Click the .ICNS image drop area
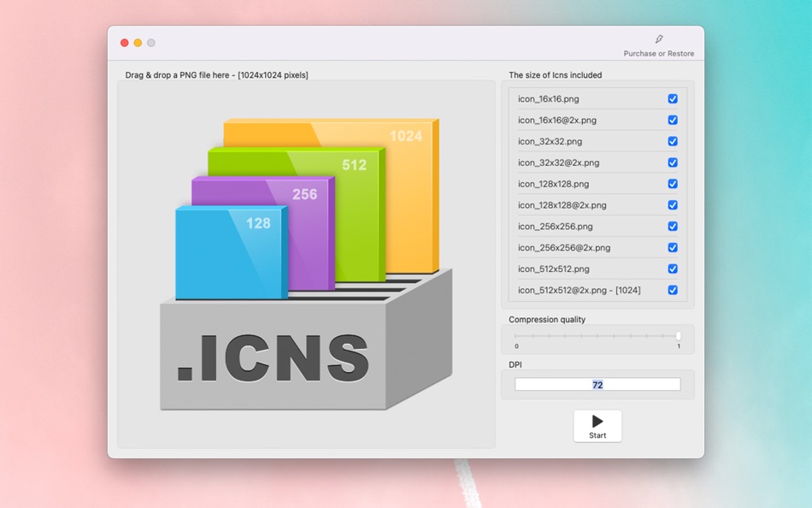812x508 pixels. click(x=306, y=264)
